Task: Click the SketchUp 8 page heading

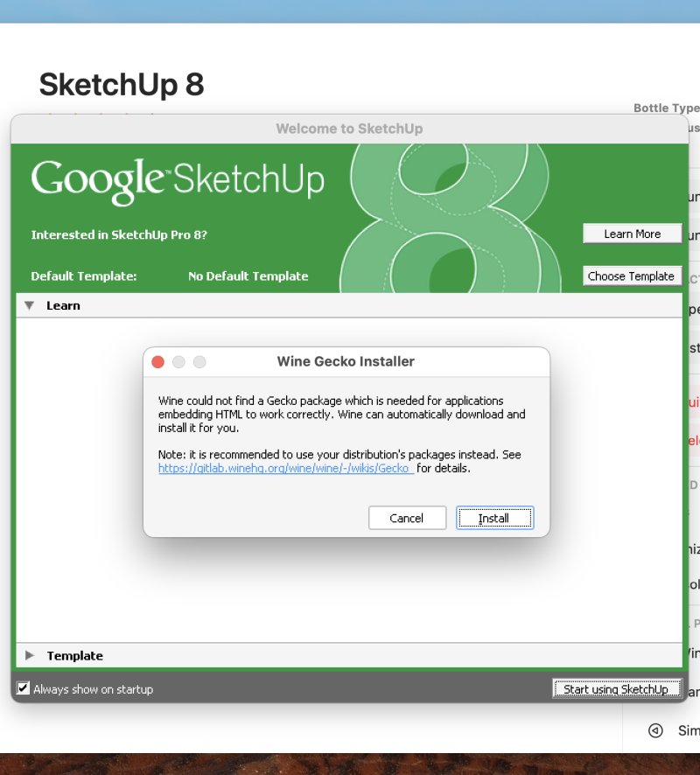Action: [x=122, y=85]
